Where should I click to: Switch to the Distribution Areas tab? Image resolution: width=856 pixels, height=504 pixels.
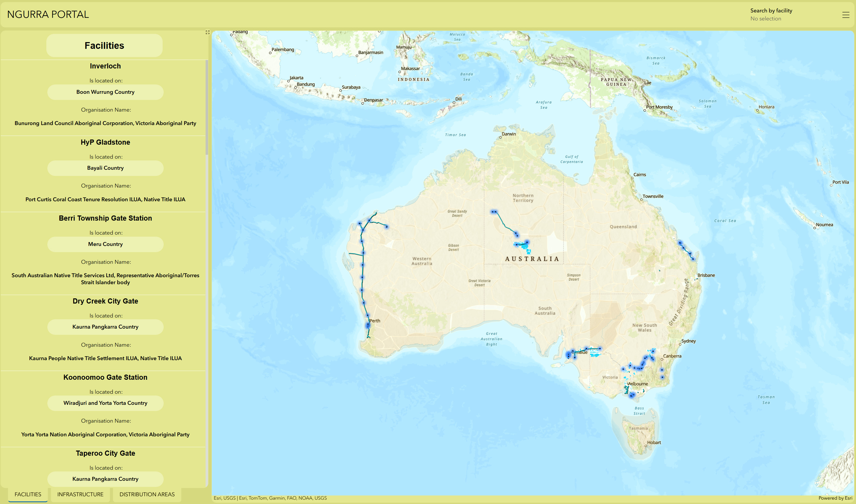click(147, 494)
